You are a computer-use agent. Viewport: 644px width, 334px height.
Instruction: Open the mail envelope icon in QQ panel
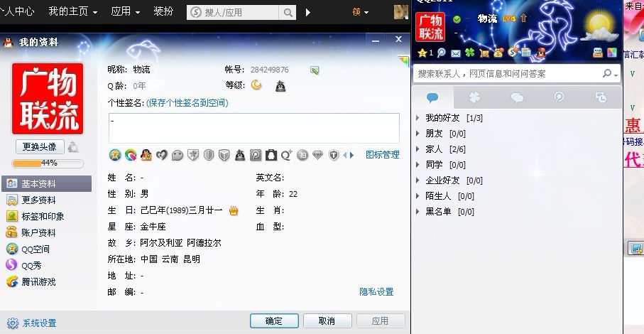coord(455,53)
